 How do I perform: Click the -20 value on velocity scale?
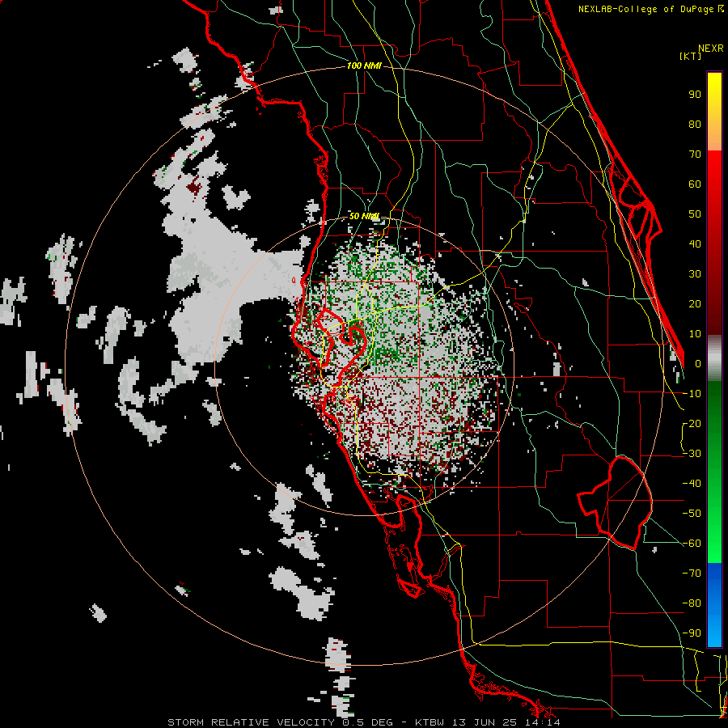pos(692,423)
